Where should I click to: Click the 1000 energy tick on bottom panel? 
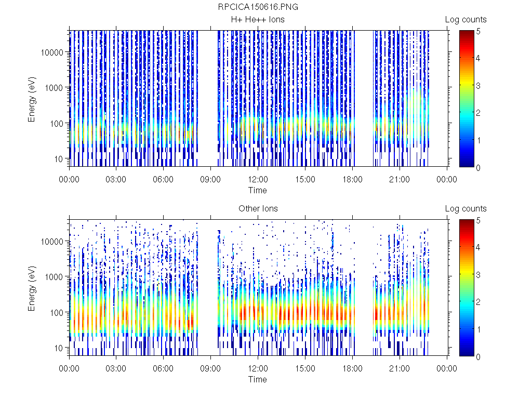pos(55,277)
